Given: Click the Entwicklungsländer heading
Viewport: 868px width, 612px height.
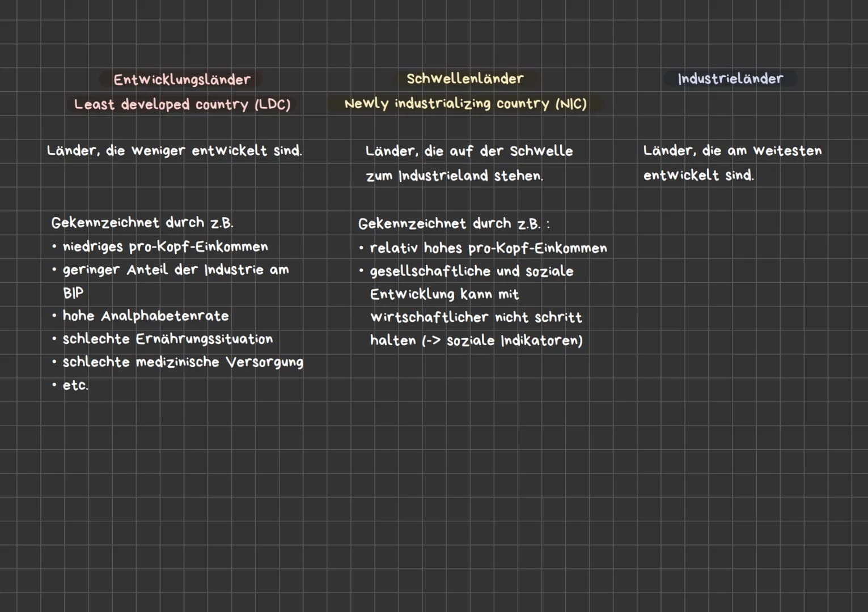Looking at the screenshot, I should click(182, 79).
